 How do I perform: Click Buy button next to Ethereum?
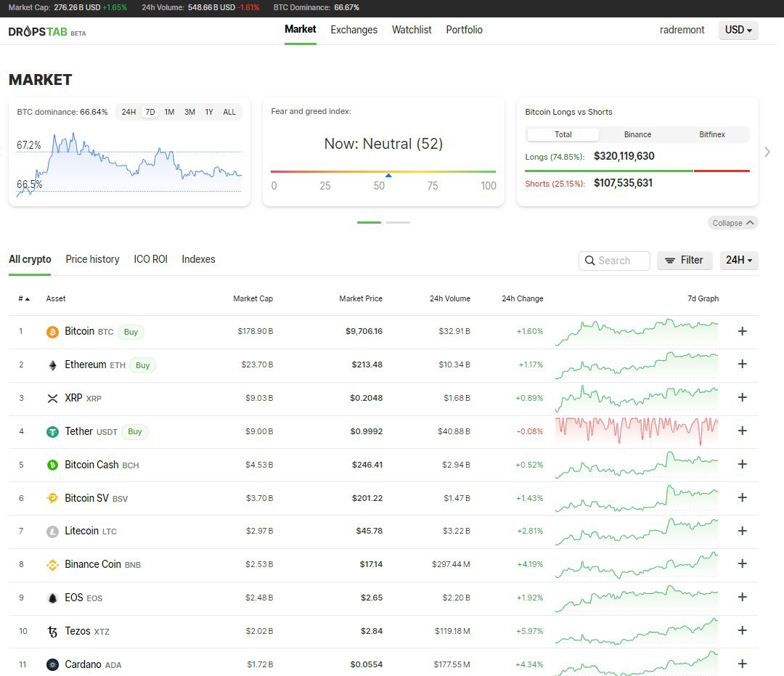pyautogui.click(x=142, y=365)
